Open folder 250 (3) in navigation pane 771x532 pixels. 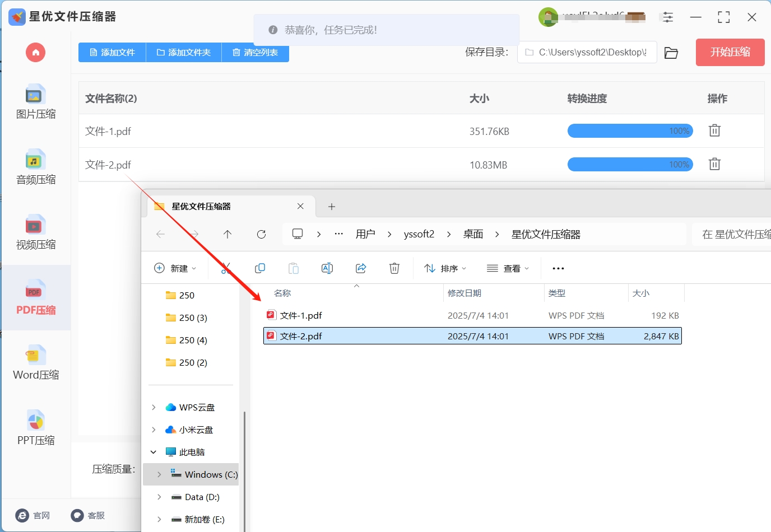point(187,318)
